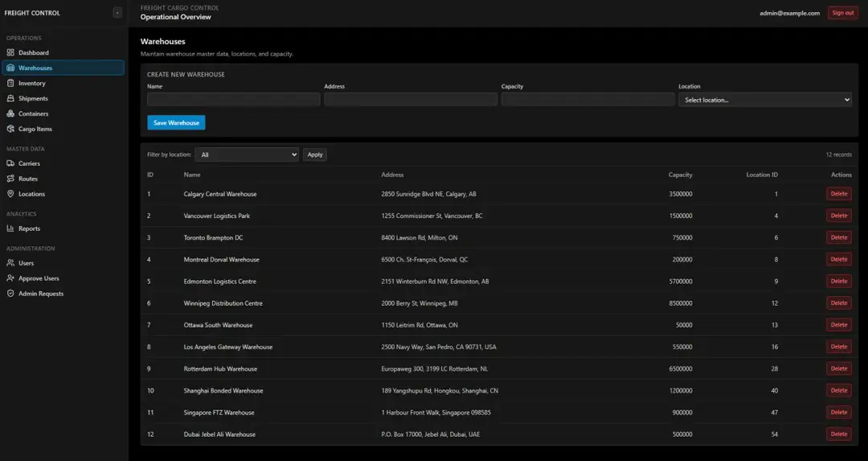Focus the warehouse Name input field

click(x=234, y=100)
